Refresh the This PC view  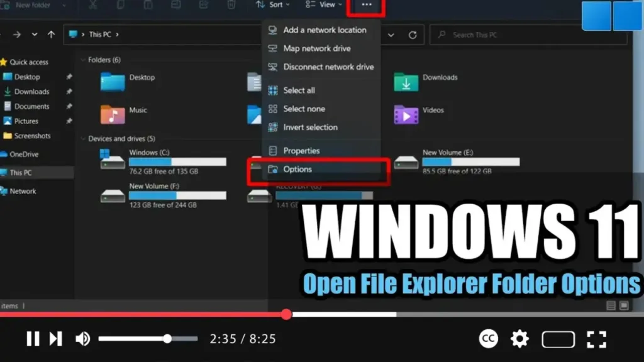click(413, 35)
